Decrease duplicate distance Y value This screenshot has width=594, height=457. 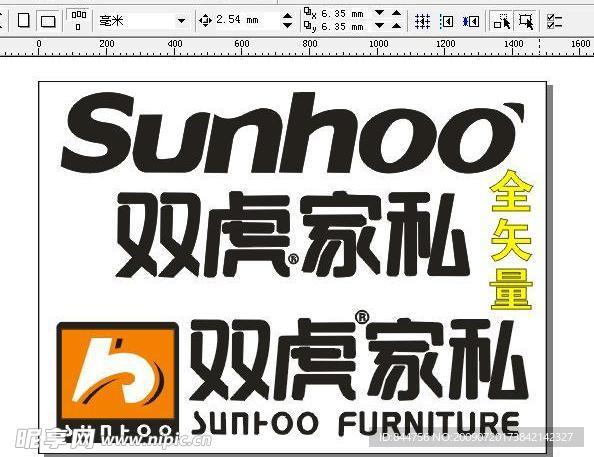click(379, 26)
